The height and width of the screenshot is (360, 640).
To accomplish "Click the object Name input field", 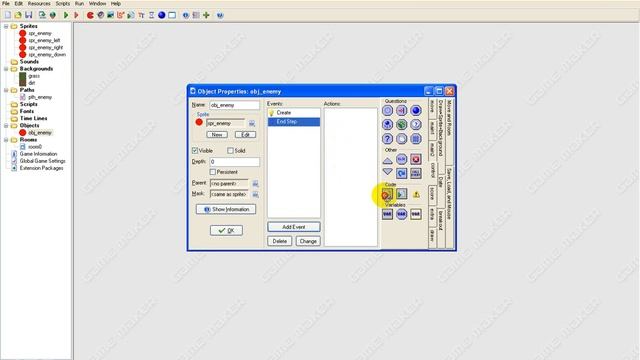I will pos(234,105).
